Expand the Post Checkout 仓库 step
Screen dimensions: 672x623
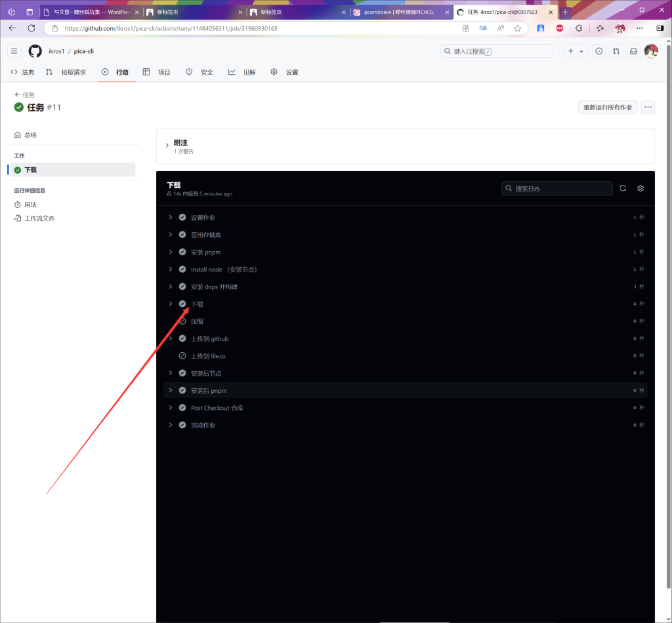[x=171, y=408]
